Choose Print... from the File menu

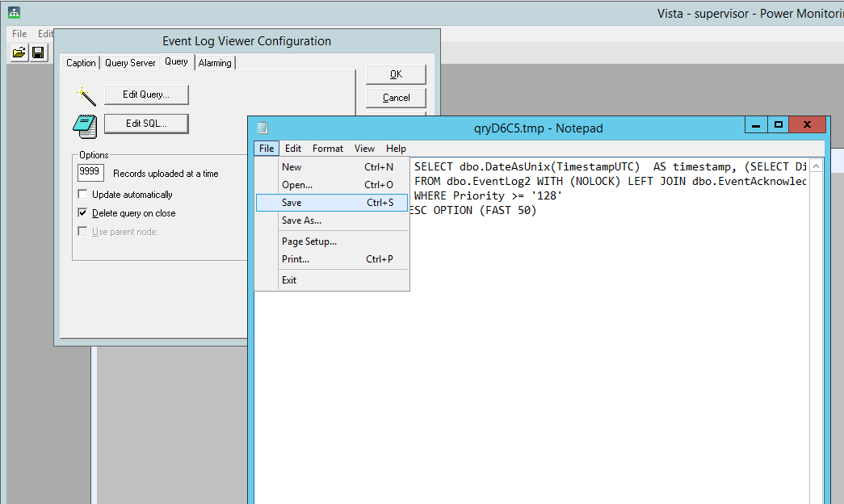coord(332,259)
